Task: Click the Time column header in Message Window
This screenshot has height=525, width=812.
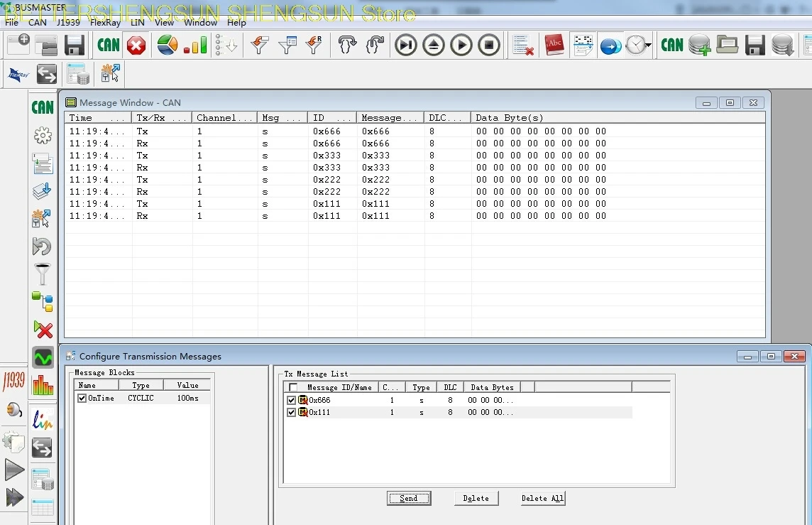Action: [98, 118]
